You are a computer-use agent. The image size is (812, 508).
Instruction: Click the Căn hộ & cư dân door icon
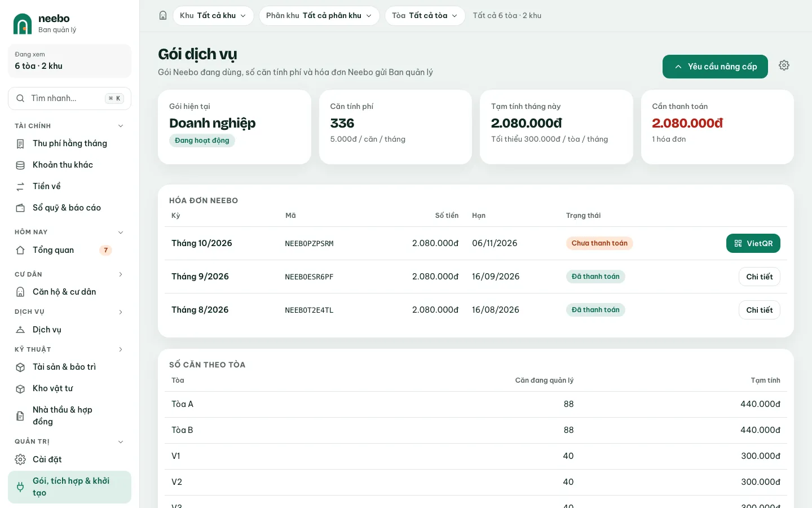[20, 292]
